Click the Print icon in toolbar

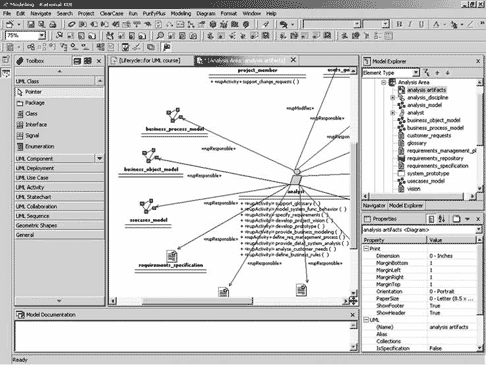tap(53, 24)
